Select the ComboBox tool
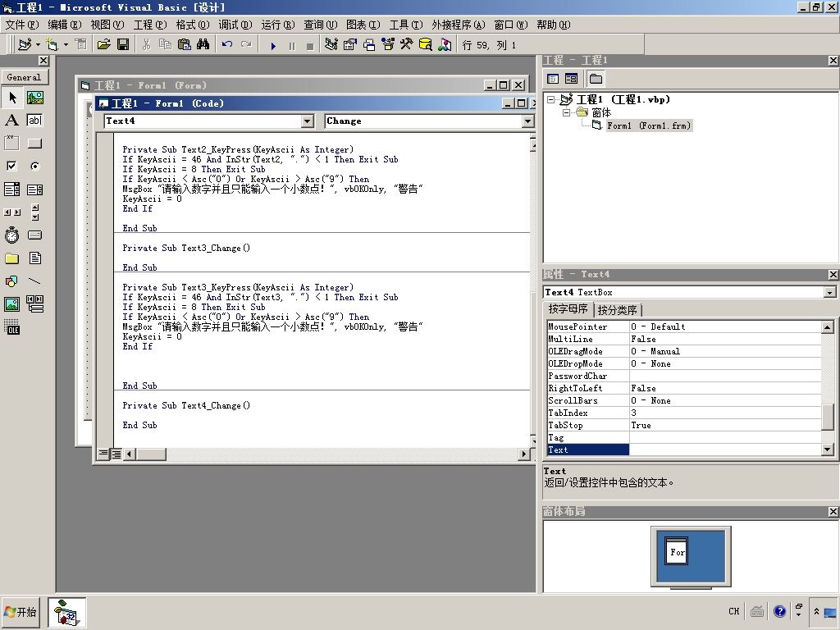The image size is (840, 630). [x=11, y=189]
